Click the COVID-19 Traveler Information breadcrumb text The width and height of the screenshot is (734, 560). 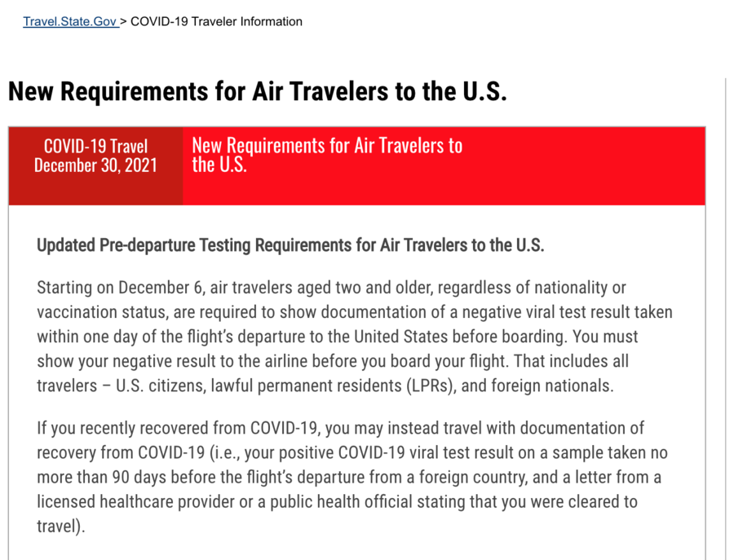(x=216, y=21)
